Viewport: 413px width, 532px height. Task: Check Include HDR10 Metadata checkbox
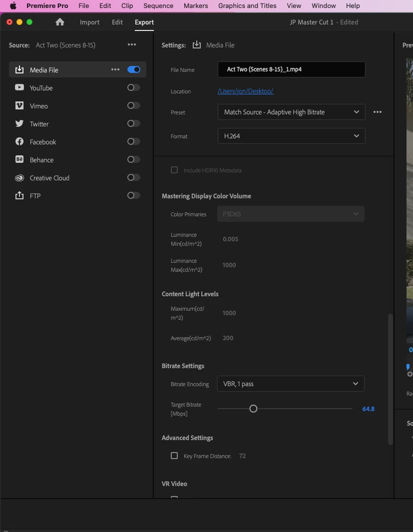pos(174,170)
